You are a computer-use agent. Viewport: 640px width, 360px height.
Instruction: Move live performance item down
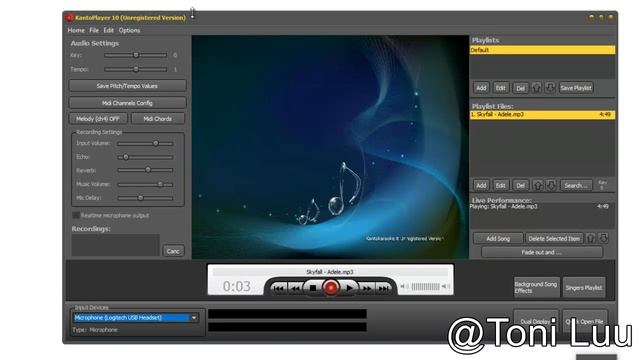pyautogui.click(x=603, y=238)
